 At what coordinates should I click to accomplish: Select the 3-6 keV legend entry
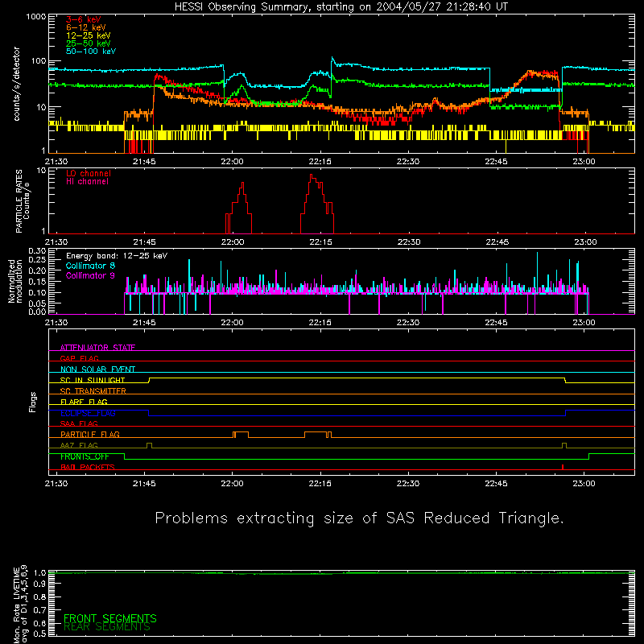click(84, 19)
